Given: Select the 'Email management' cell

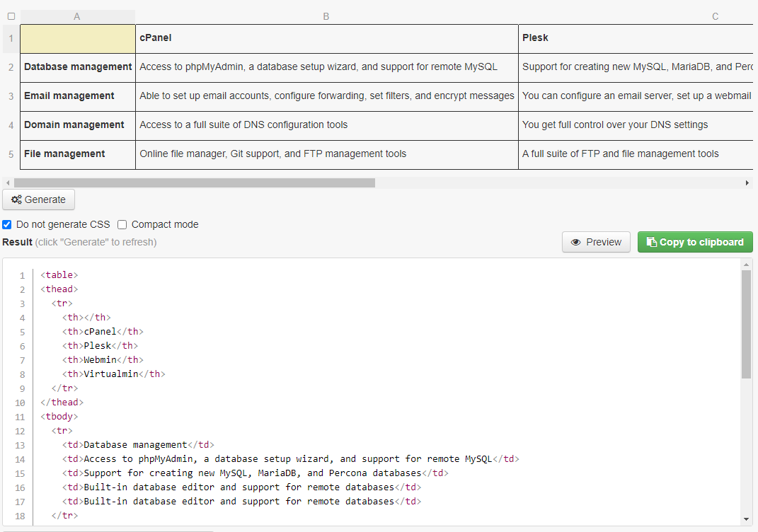Looking at the screenshot, I should point(77,96).
